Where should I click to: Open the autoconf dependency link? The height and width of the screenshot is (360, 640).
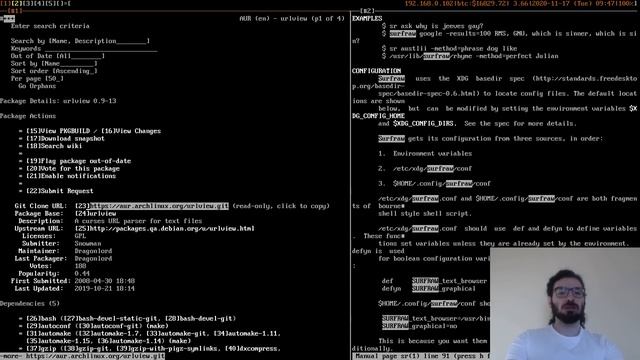coord(49,326)
